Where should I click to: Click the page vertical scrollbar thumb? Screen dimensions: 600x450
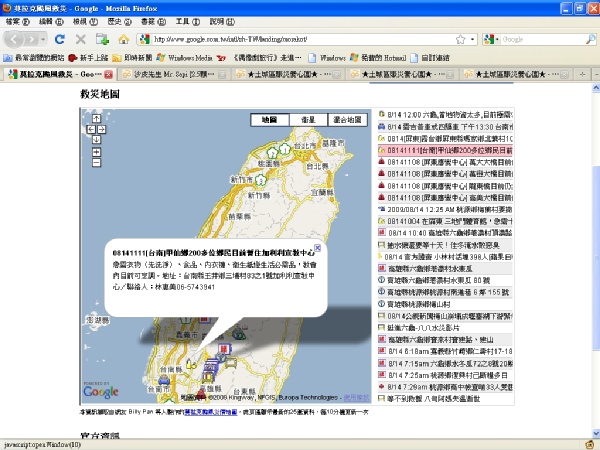[596, 257]
